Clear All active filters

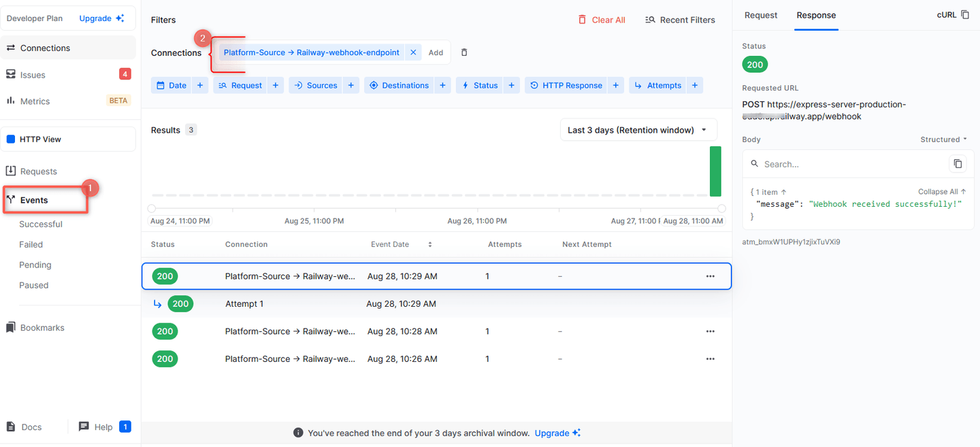(602, 20)
